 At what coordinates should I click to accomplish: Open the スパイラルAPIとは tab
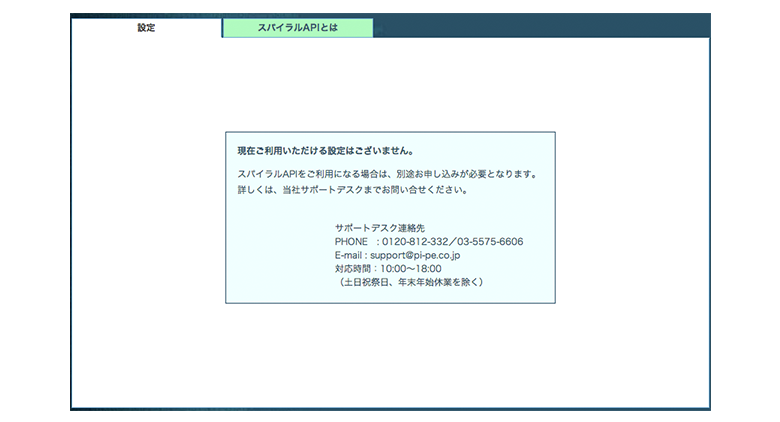pos(297,28)
